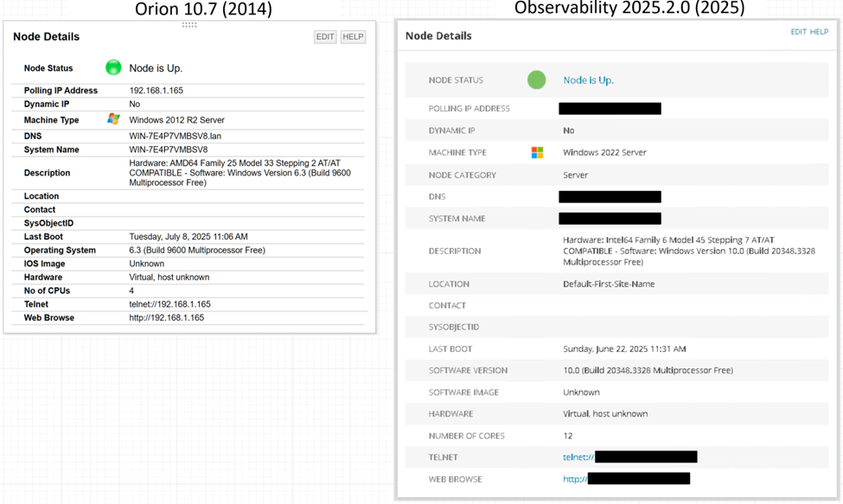
Task: Select the DNS value WIN-7E4P7VMBSV8.lan
Action: click(x=174, y=137)
